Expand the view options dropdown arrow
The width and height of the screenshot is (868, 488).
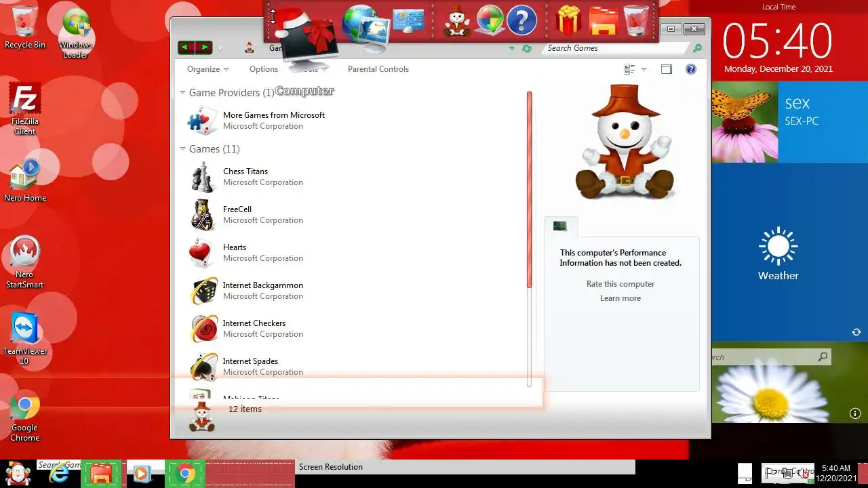[644, 69]
